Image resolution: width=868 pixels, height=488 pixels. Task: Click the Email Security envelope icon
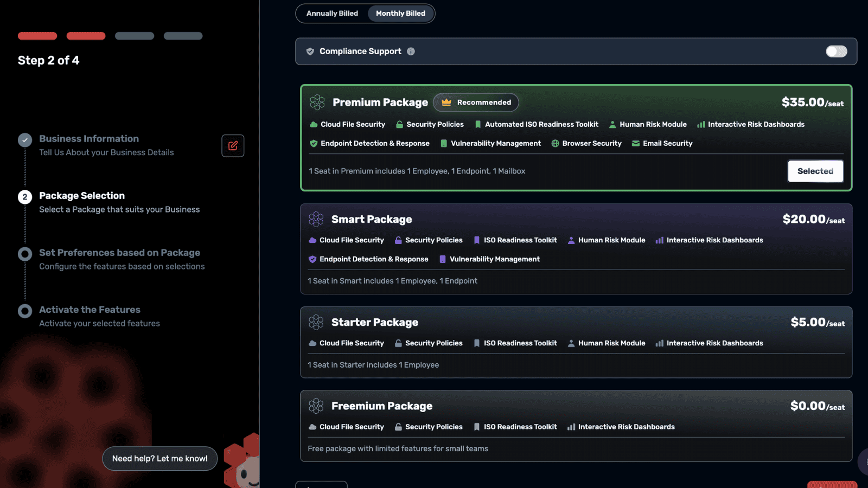click(636, 143)
